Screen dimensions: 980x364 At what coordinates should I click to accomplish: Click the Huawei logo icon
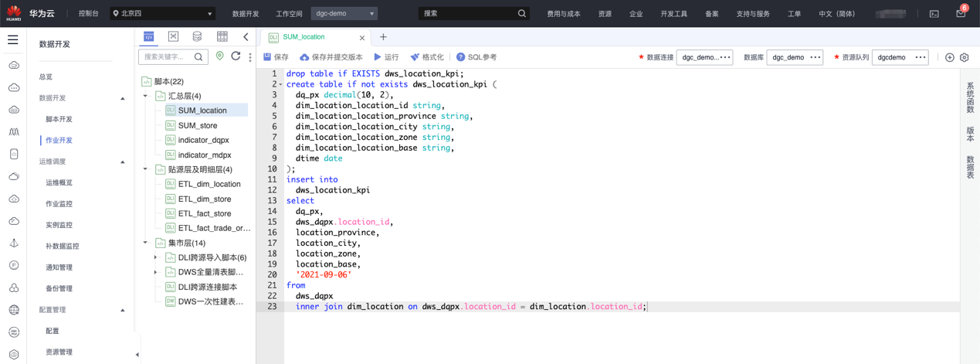coord(14,13)
